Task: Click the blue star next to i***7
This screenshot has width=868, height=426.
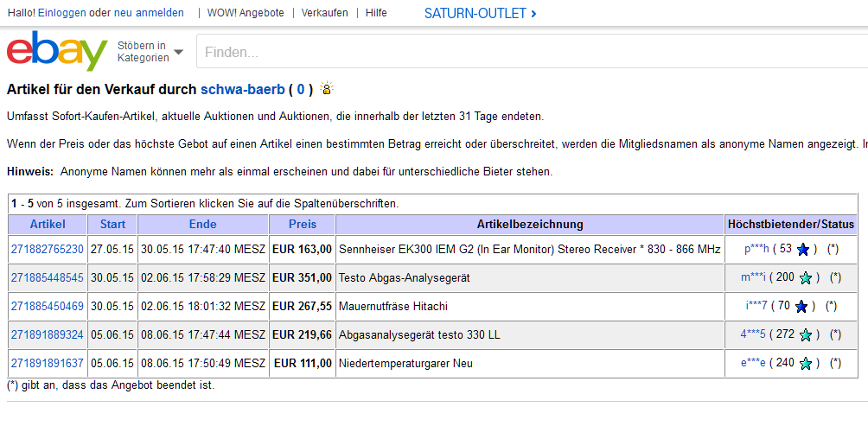Action: coord(801,306)
